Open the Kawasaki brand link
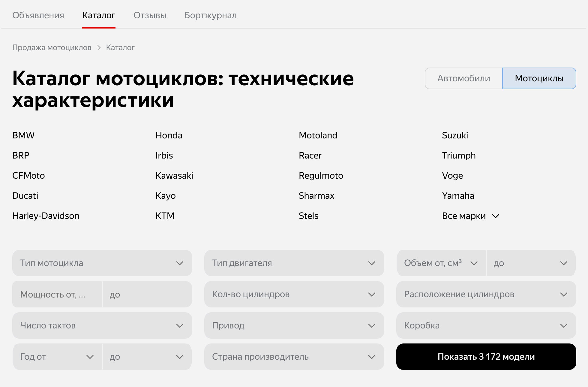The width and height of the screenshot is (588, 387). [x=174, y=176]
